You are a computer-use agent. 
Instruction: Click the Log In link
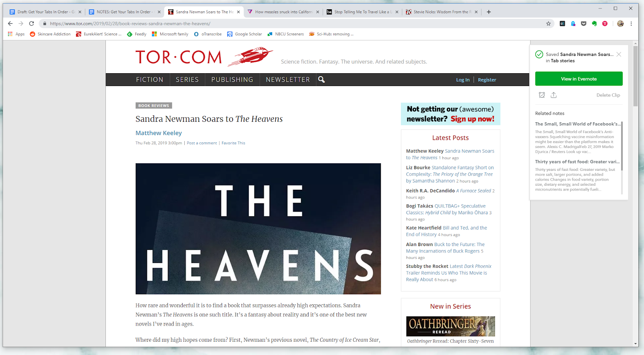(463, 80)
